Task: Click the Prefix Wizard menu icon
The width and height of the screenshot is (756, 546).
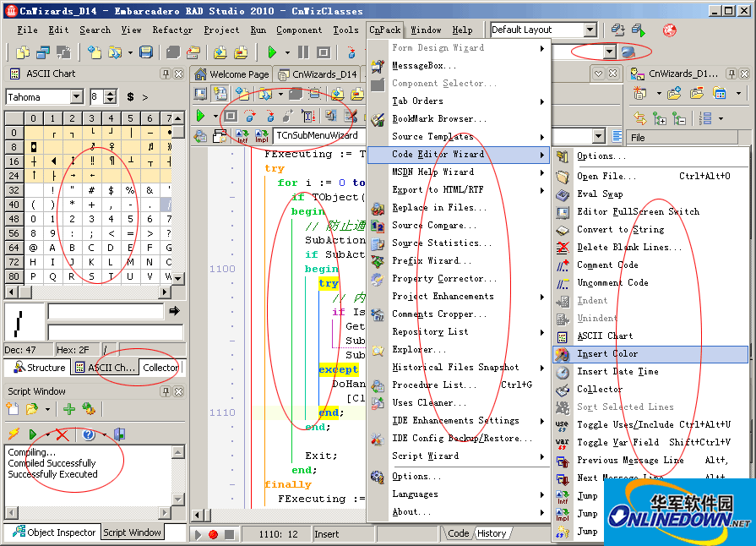Action: [x=378, y=261]
